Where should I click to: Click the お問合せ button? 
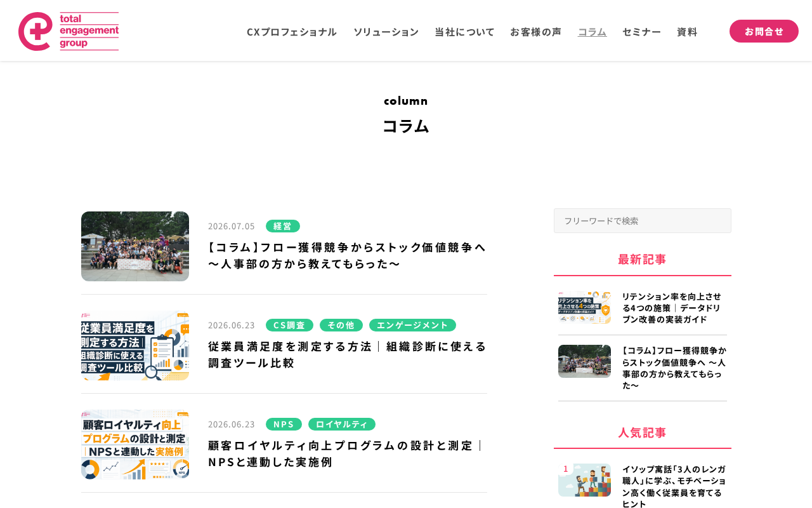764,31
